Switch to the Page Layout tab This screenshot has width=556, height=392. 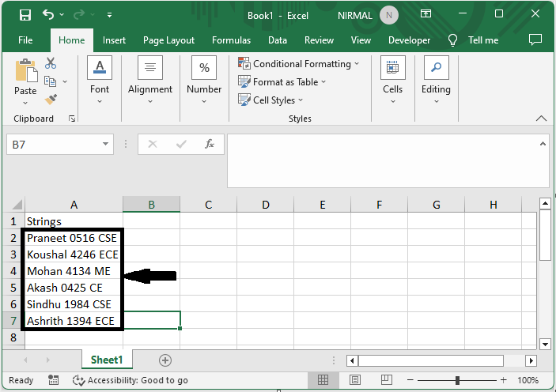pyautogui.click(x=168, y=40)
